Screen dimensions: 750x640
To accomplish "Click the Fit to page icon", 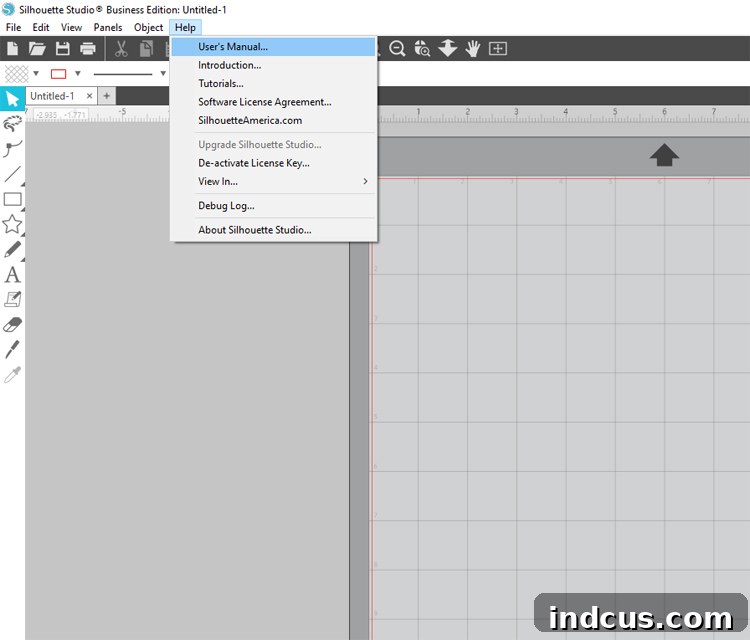I will 498,48.
